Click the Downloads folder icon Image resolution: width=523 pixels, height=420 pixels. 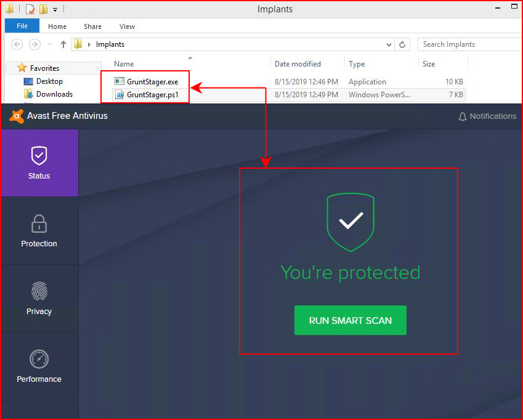pos(28,94)
